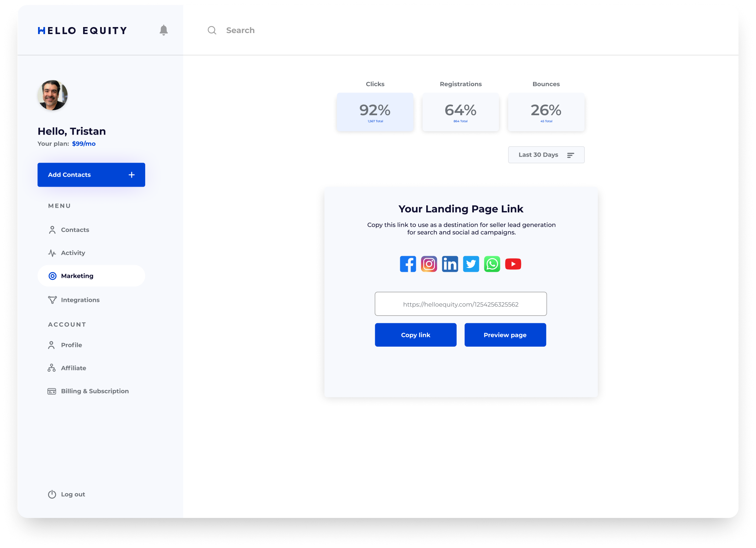Share link via WhatsApp icon

(492, 264)
